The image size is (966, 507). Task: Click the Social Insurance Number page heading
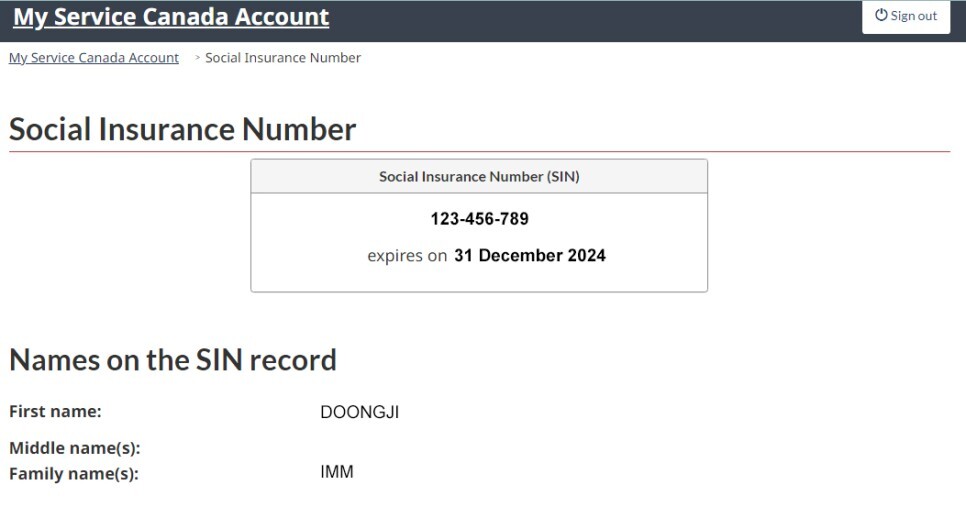(182, 129)
